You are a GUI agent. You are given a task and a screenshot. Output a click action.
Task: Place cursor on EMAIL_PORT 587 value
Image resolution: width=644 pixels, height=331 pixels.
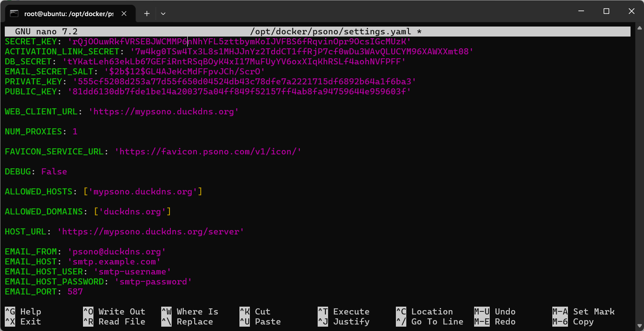(x=75, y=291)
